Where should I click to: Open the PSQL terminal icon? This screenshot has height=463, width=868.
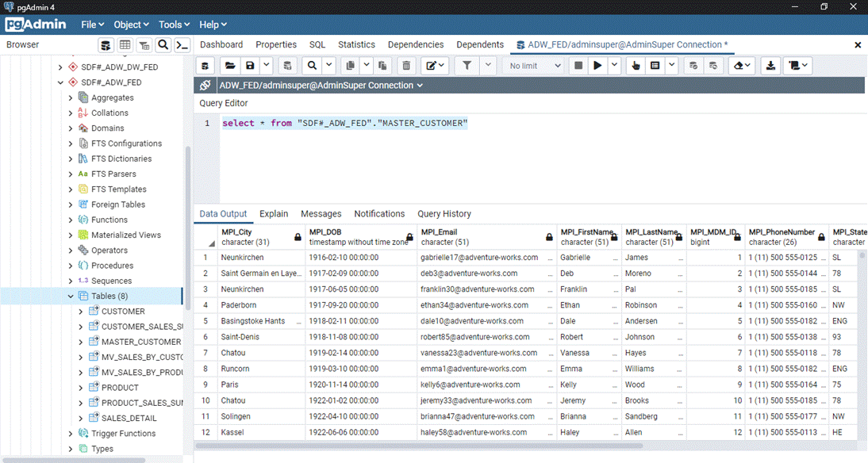182,45
